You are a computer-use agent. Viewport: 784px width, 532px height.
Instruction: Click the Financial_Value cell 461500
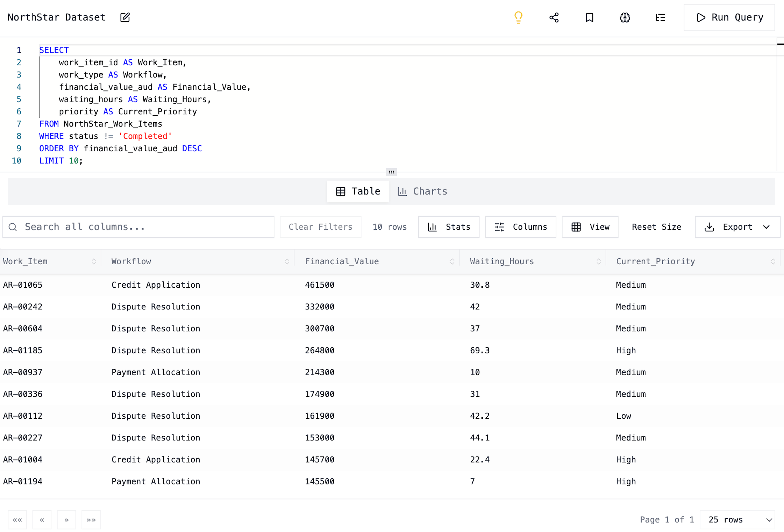320,285
